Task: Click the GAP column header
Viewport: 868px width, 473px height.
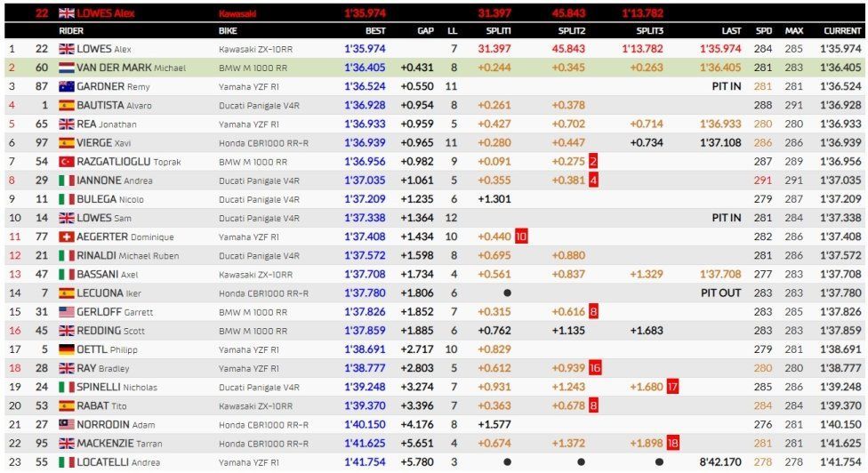Action: 425,31
